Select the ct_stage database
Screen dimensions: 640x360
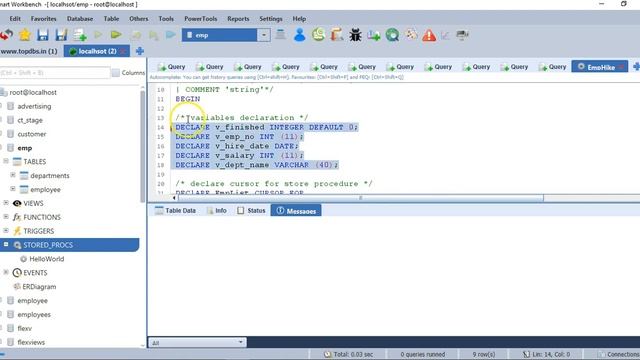tap(30, 120)
